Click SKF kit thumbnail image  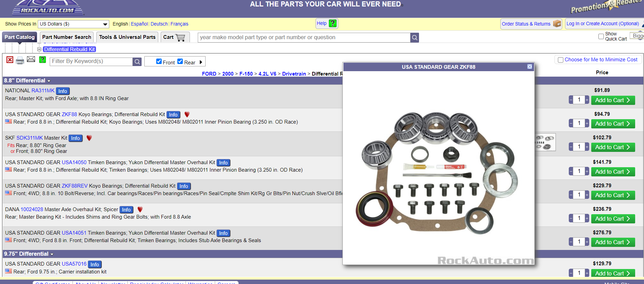coord(545,142)
